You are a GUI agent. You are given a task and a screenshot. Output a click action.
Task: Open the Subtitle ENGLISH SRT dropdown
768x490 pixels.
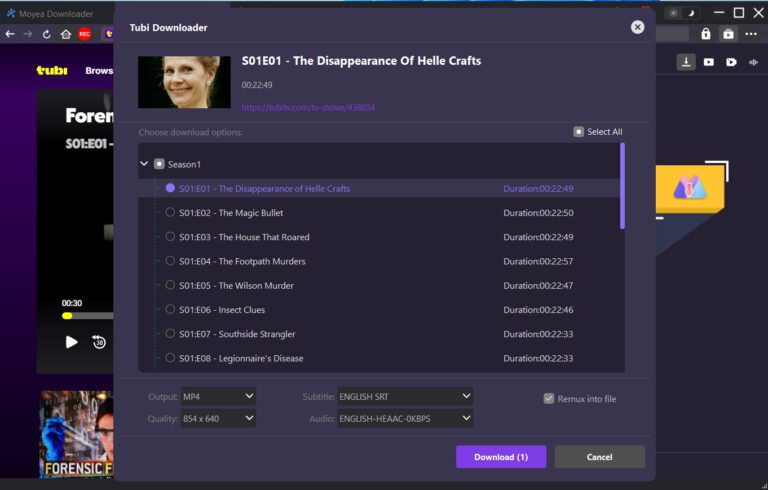tap(405, 396)
